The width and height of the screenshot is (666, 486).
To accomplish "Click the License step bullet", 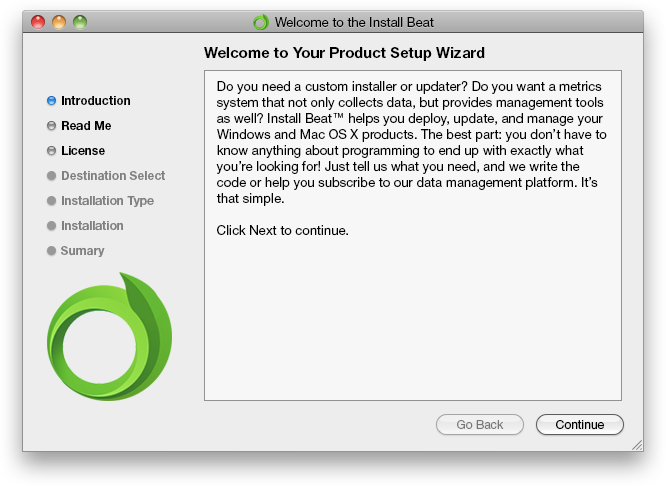I will coord(51,151).
